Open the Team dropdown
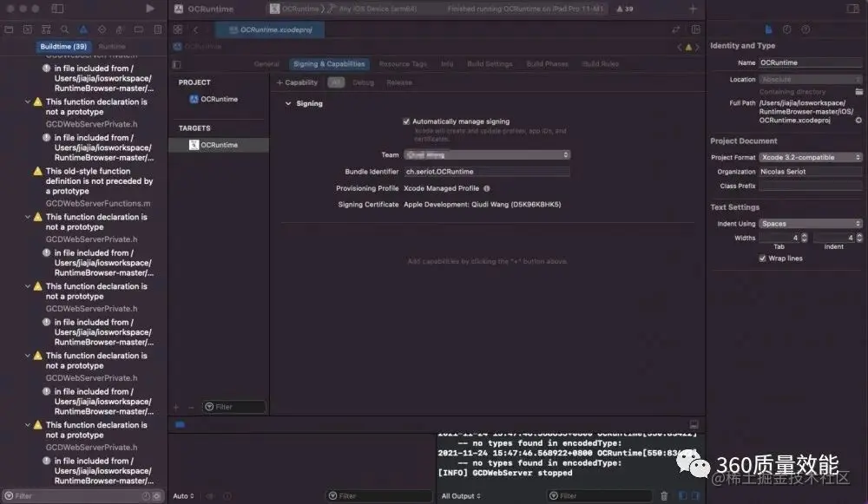 [487, 155]
